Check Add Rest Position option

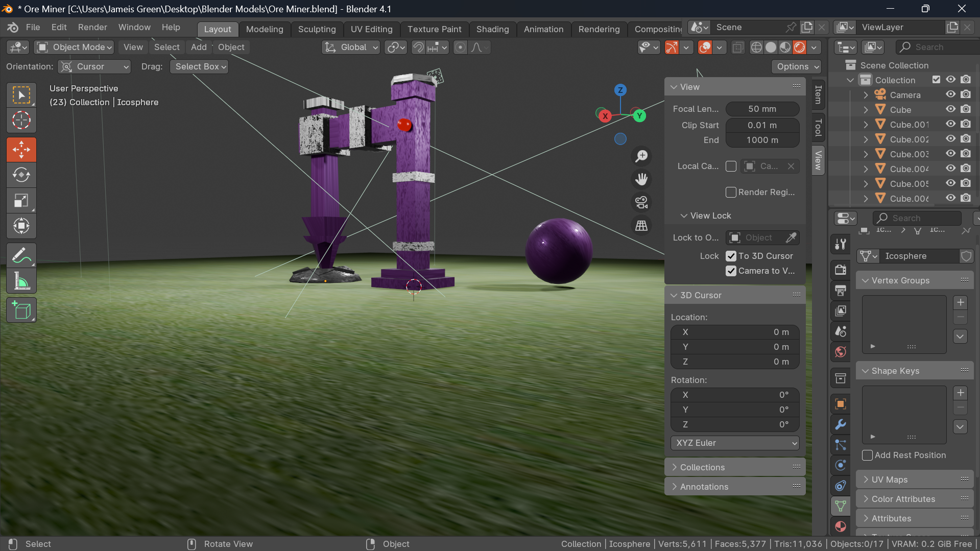pyautogui.click(x=867, y=455)
